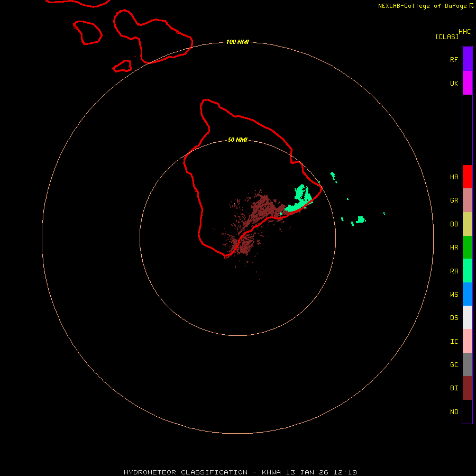Click the BI legend label
Image resolution: width=476 pixels, height=476 pixels.
[x=454, y=388]
